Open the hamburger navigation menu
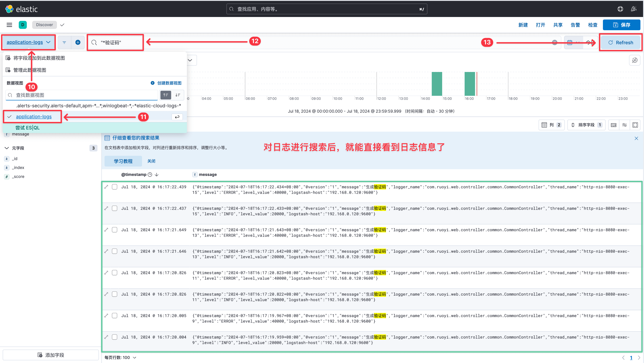 (x=9, y=25)
